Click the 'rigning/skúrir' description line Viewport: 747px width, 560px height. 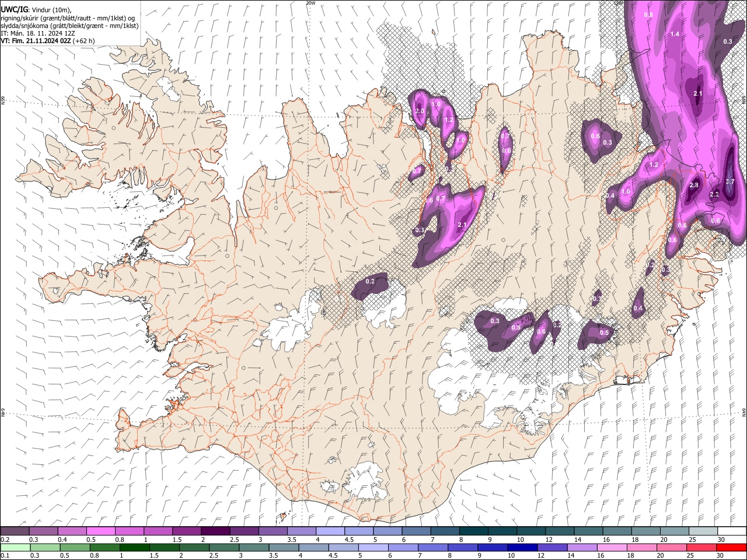pos(68,18)
